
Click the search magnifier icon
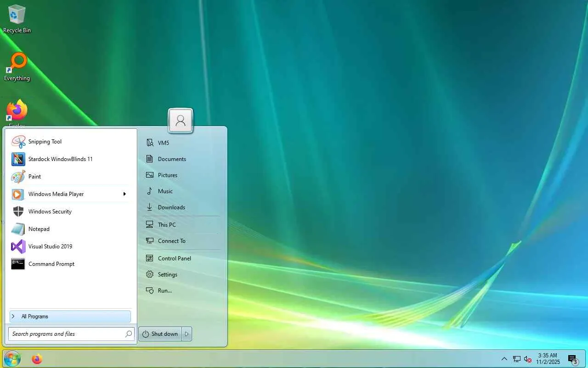[x=129, y=334]
